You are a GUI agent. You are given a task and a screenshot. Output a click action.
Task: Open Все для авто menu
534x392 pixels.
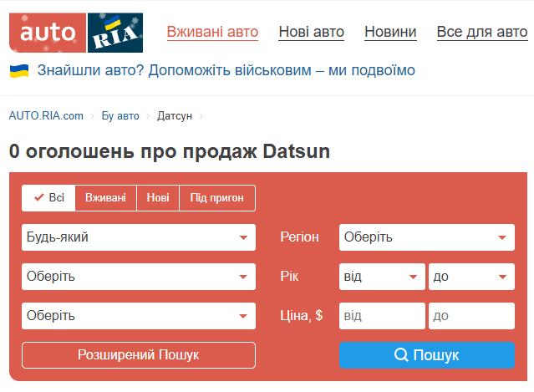tap(481, 33)
